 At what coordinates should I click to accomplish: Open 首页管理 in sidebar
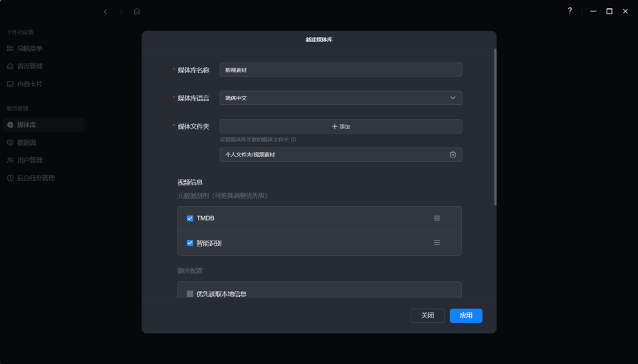click(44, 66)
